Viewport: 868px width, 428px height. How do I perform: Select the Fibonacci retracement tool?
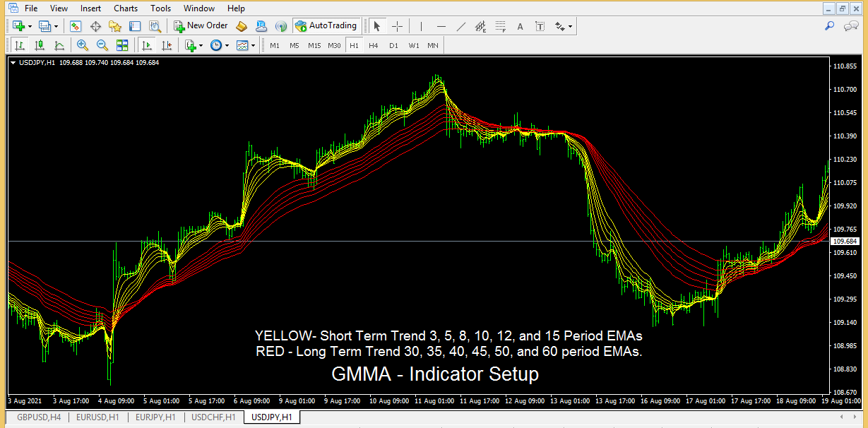pyautogui.click(x=500, y=25)
